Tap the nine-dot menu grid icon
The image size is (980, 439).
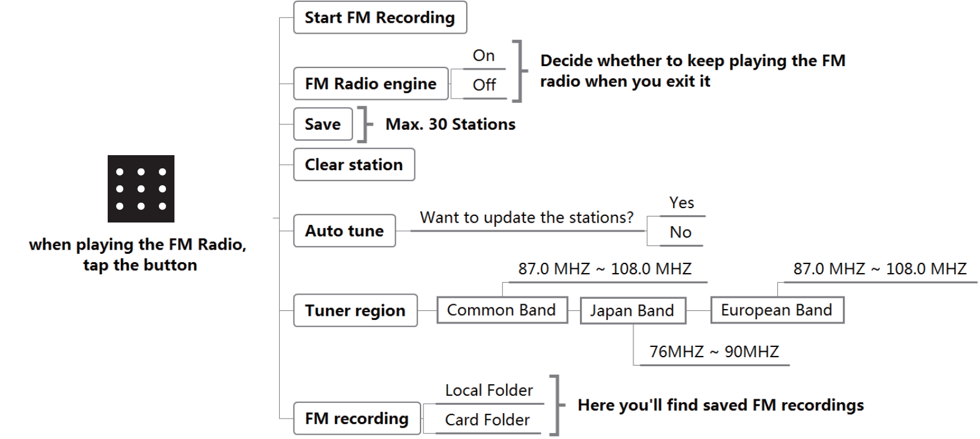tap(141, 189)
